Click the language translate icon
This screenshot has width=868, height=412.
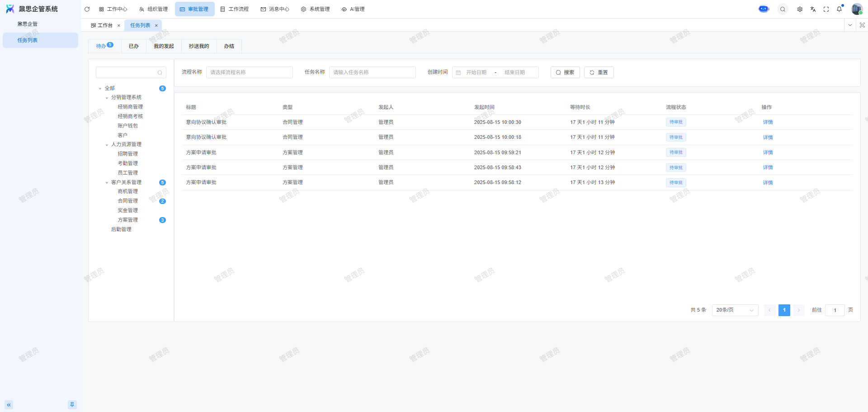[x=813, y=9]
